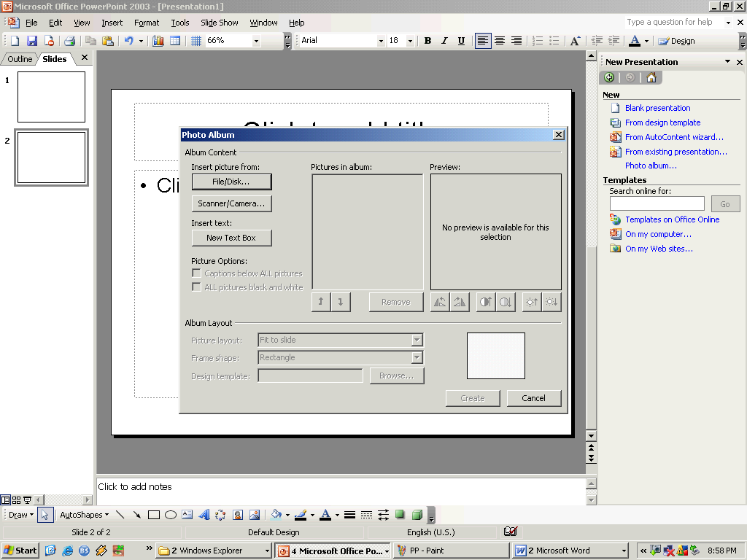Click the Increase Font Size icon

click(x=575, y=41)
